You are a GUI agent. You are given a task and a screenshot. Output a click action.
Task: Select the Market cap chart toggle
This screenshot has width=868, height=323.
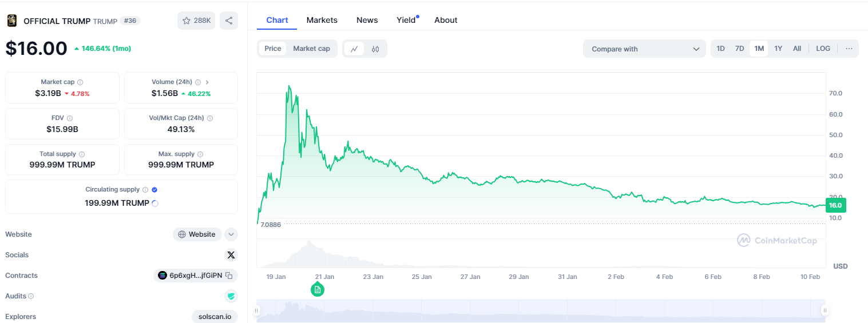pyautogui.click(x=312, y=49)
